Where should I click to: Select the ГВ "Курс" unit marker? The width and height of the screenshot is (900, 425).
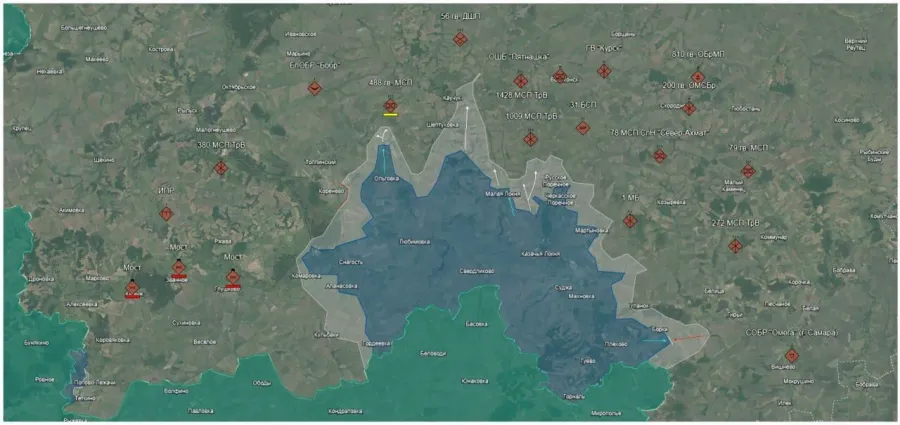[x=604, y=70]
